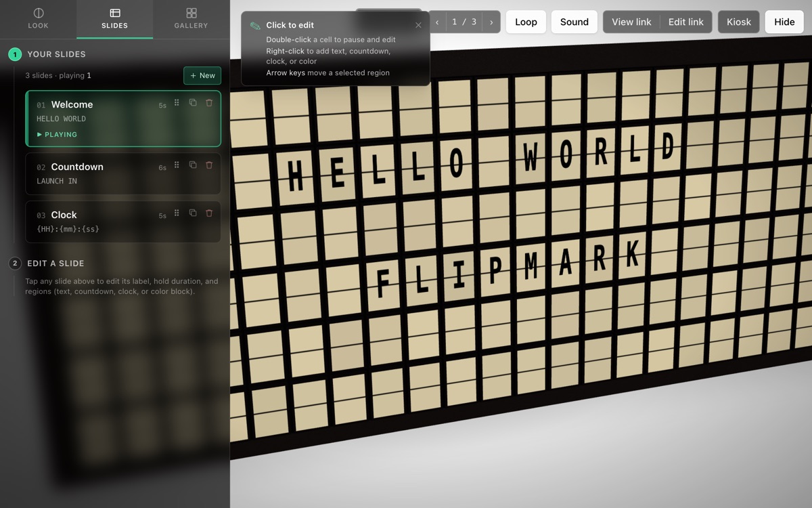
Task: Dismiss the Click to edit tooltip
Action: (418, 25)
